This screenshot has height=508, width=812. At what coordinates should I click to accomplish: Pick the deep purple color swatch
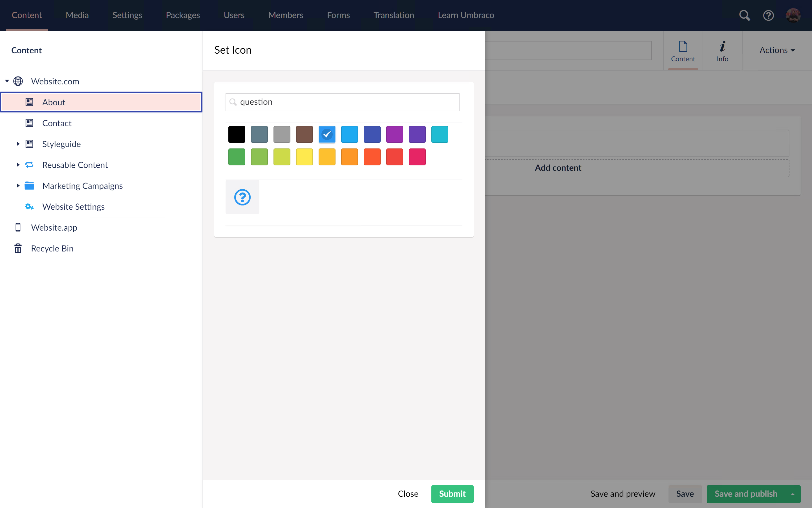pyautogui.click(x=417, y=134)
